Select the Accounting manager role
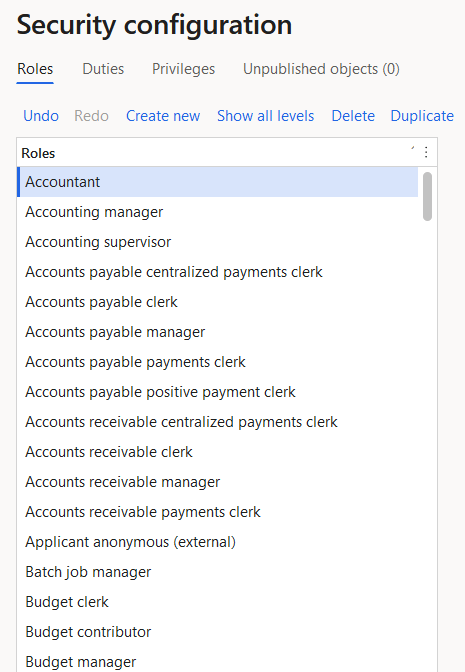The image size is (465, 672). 217,212
